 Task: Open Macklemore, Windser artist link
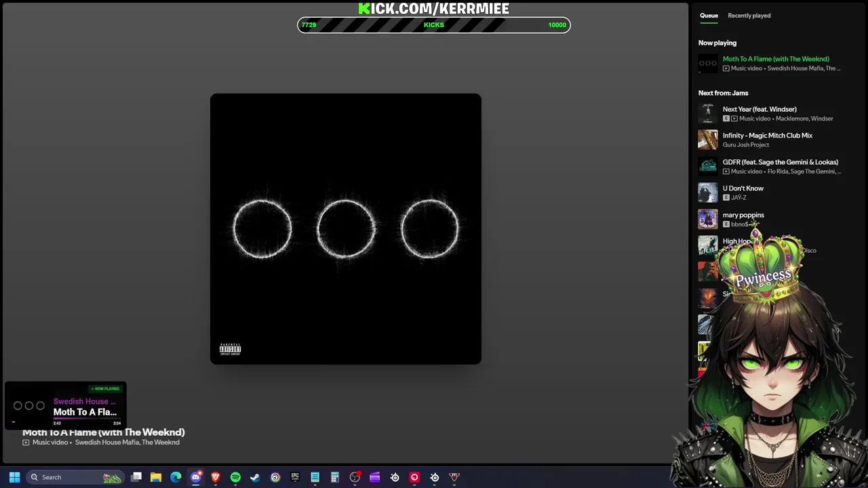[x=804, y=119]
